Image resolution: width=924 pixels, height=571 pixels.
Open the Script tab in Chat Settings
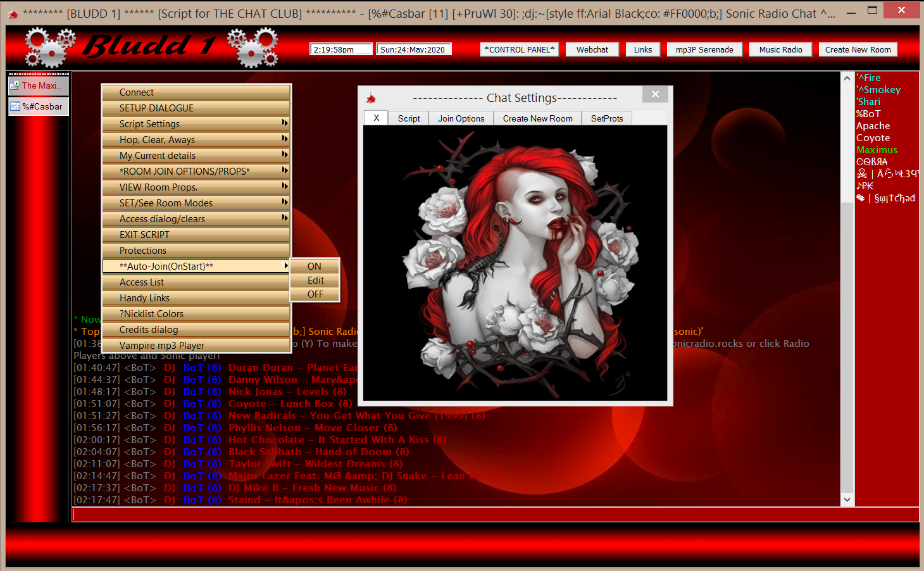tap(409, 118)
